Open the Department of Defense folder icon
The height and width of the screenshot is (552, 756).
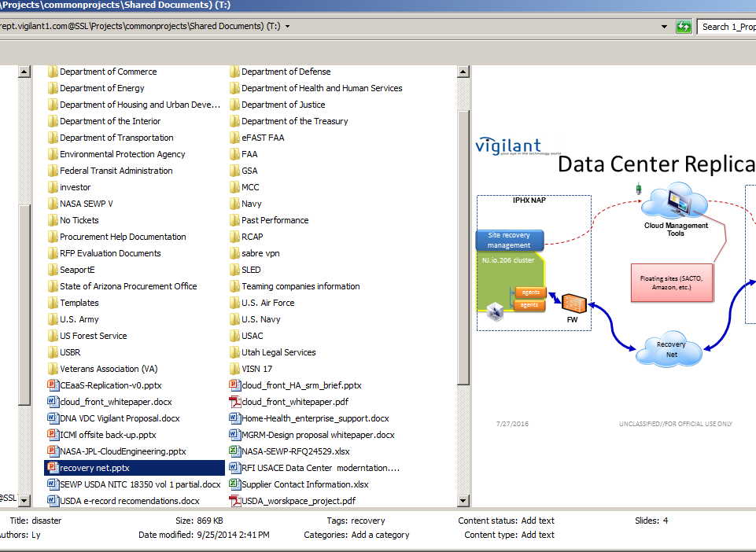(x=234, y=72)
